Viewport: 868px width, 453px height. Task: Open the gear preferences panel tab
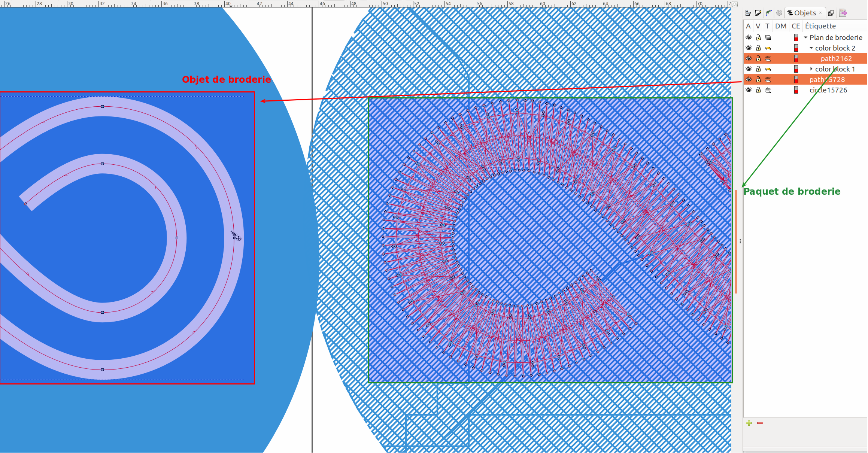(x=779, y=13)
